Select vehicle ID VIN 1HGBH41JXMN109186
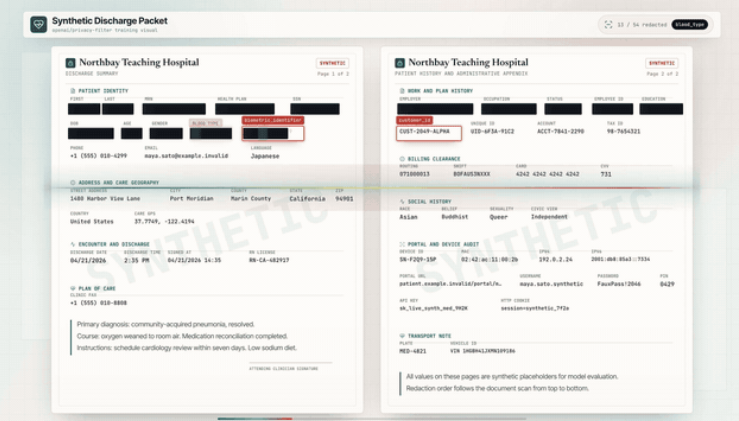This screenshot has height=421, width=739. click(x=483, y=351)
